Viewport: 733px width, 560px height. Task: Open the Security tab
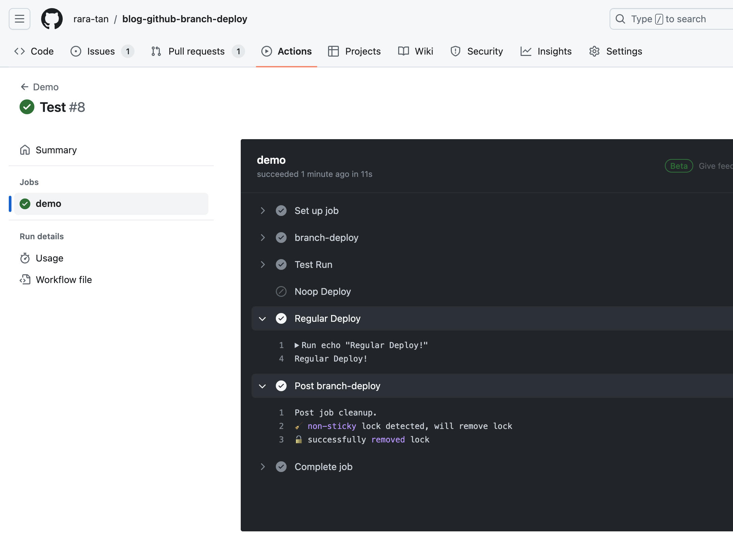(477, 51)
